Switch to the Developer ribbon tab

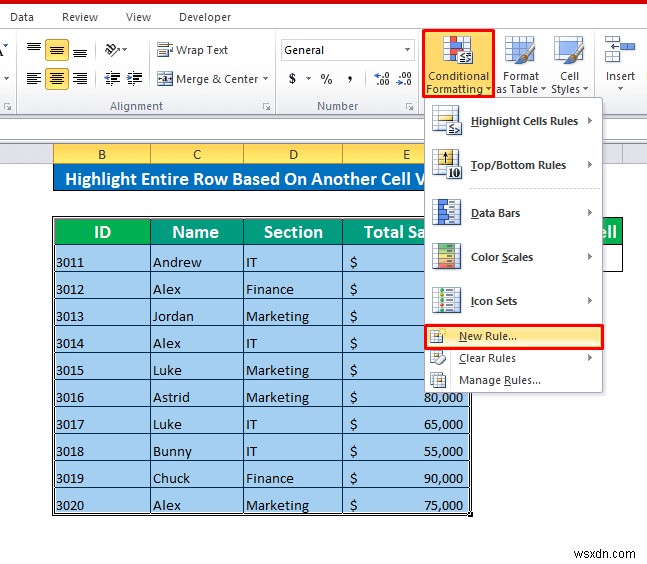[205, 17]
